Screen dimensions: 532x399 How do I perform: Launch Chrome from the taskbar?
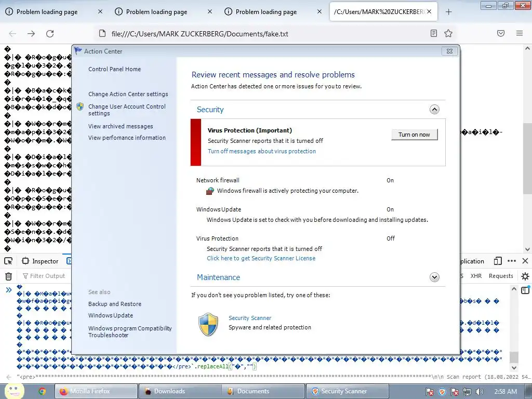(42, 391)
